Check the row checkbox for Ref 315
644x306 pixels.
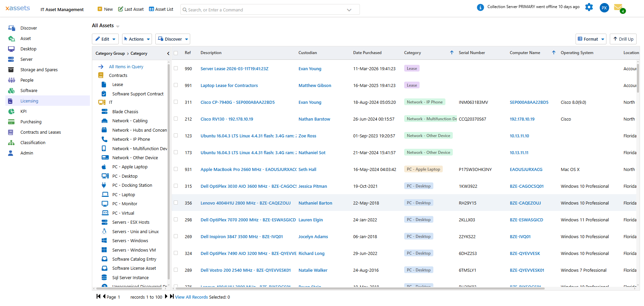pos(176,186)
